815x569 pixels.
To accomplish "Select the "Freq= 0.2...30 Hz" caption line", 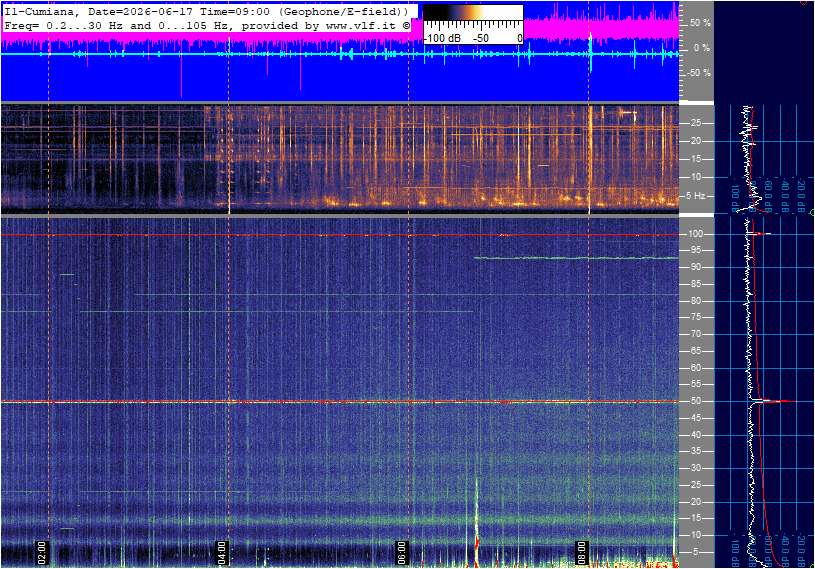I will click(x=206, y=25).
